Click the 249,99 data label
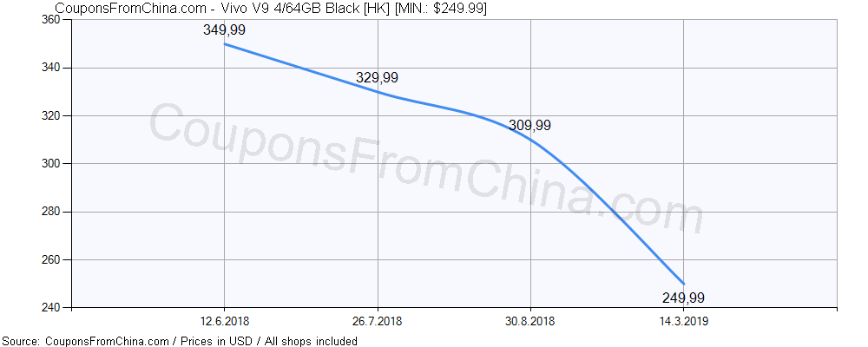 [683, 298]
